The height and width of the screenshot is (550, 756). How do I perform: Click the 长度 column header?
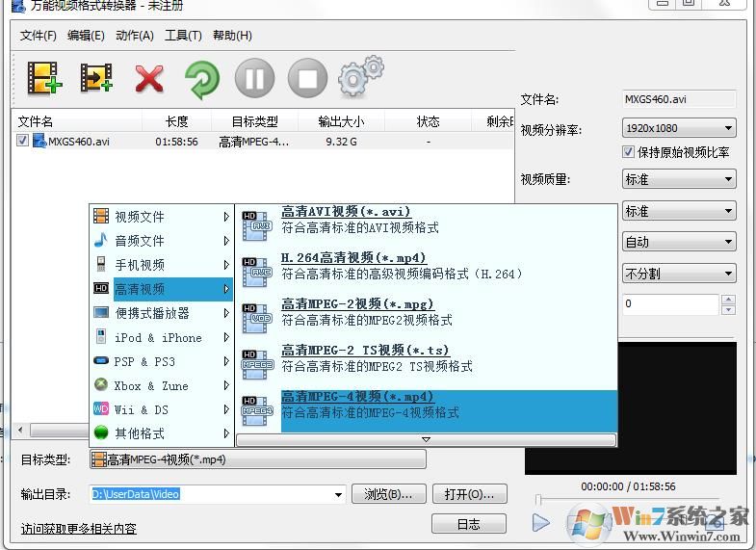[176, 121]
